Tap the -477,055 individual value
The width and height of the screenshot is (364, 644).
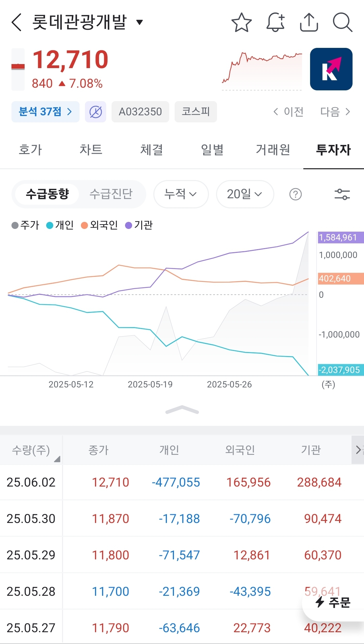click(x=176, y=482)
